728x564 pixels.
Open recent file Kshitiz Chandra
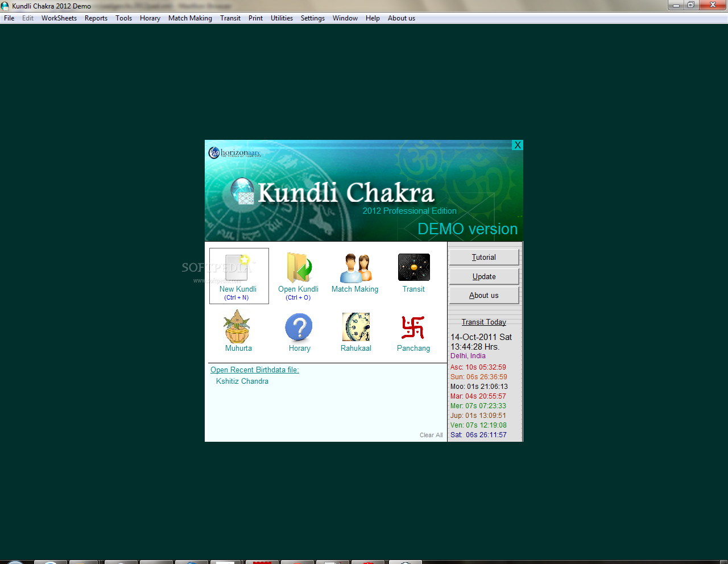tap(242, 381)
